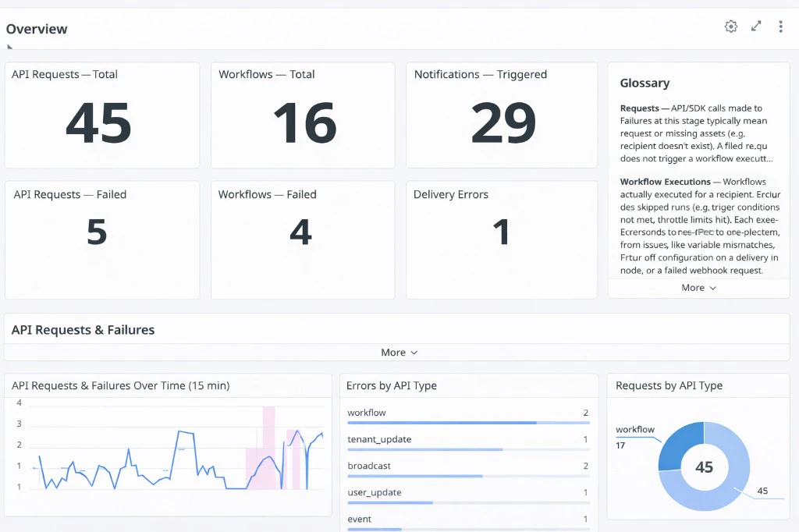This screenshot has width=799, height=532.
Task: Click the Errors by API Type title
Action: pyautogui.click(x=392, y=386)
